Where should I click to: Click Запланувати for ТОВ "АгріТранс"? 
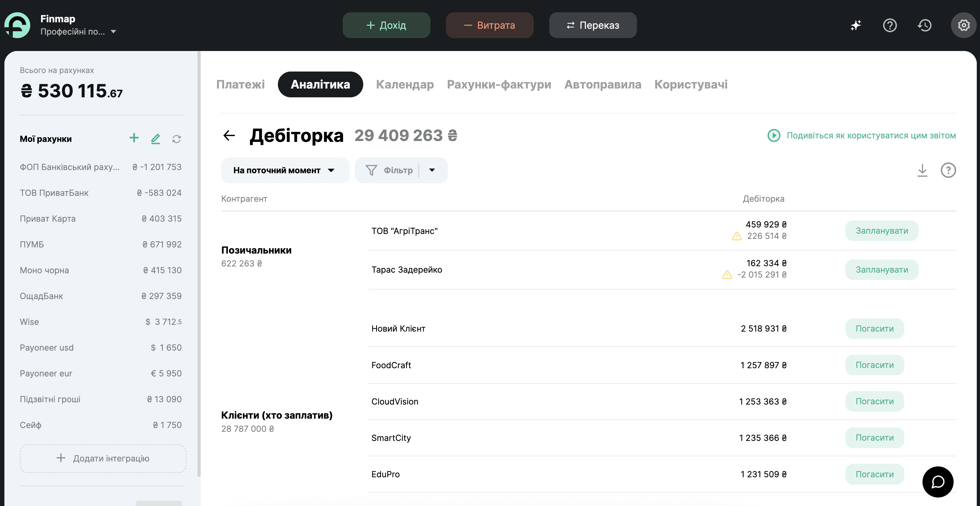pyautogui.click(x=882, y=231)
